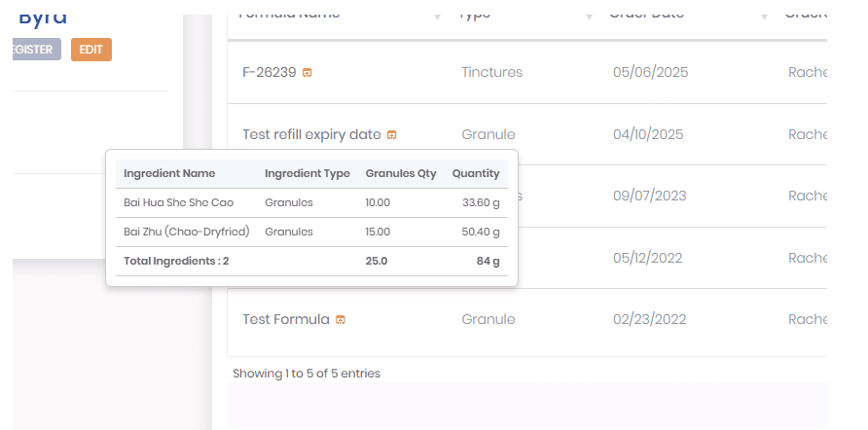The width and height of the screenshot is (868, 430).
Task: Click the 15.00 granules qty value
Action: 378,232
